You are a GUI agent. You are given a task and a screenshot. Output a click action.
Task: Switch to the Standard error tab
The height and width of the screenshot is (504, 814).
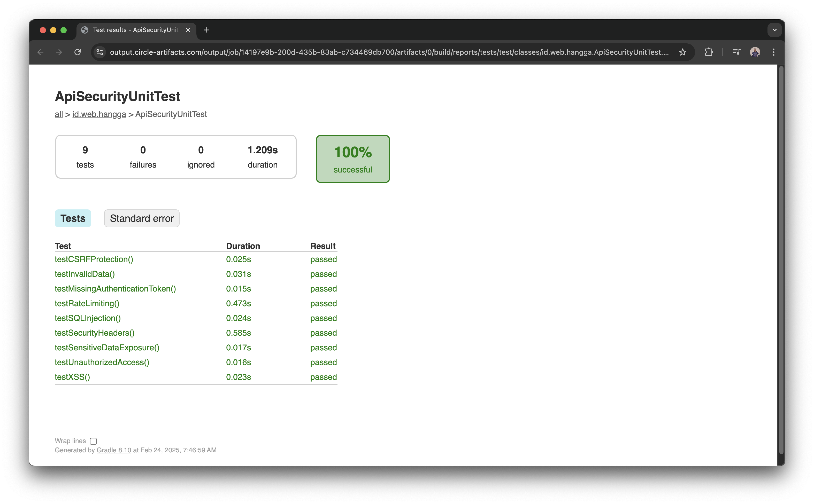point(141,218)
